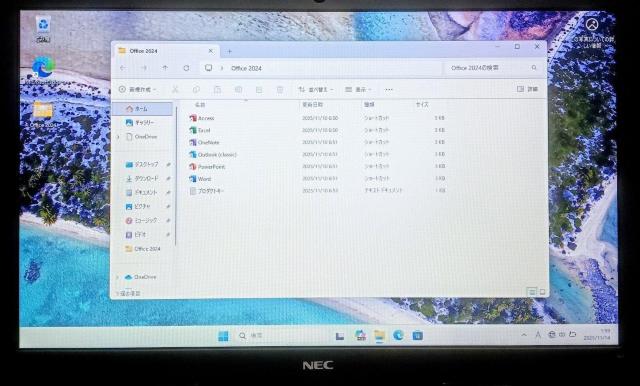Click the PC monitor icon in address bar
Viewport: 640px width, 386px height.
[x=209, y=68]
